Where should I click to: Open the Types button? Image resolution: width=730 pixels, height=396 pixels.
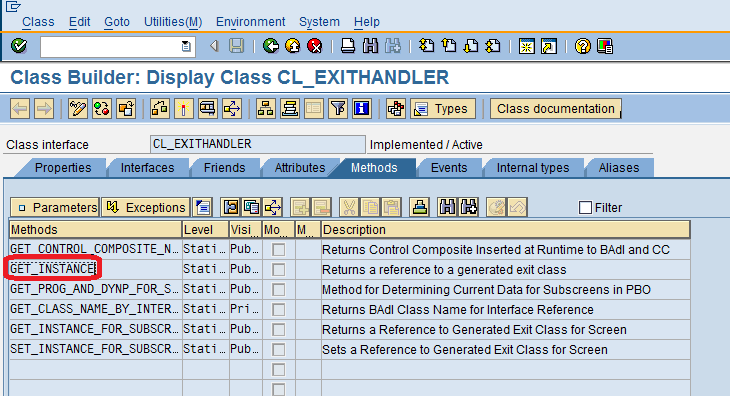(443, 109)
